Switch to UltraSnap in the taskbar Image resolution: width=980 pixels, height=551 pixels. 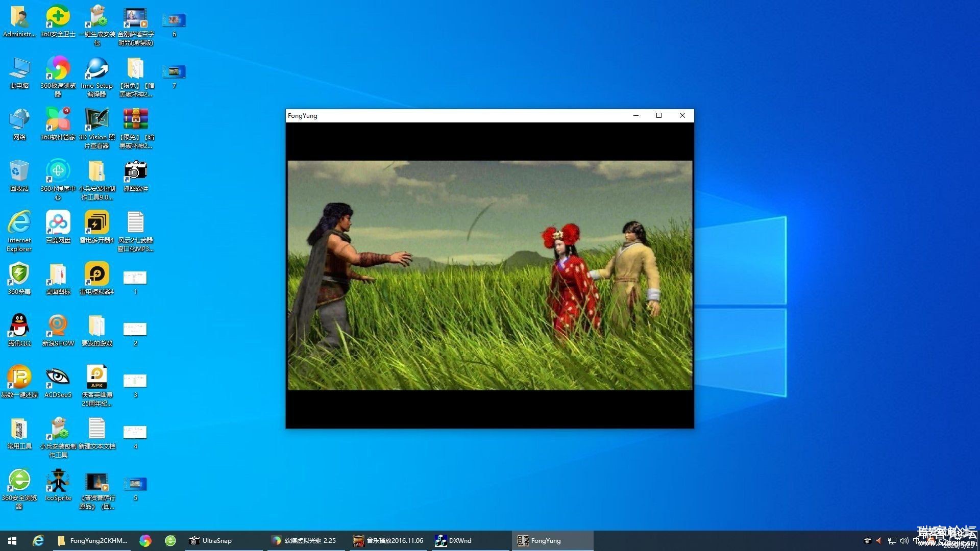click(x=223, y=540)
